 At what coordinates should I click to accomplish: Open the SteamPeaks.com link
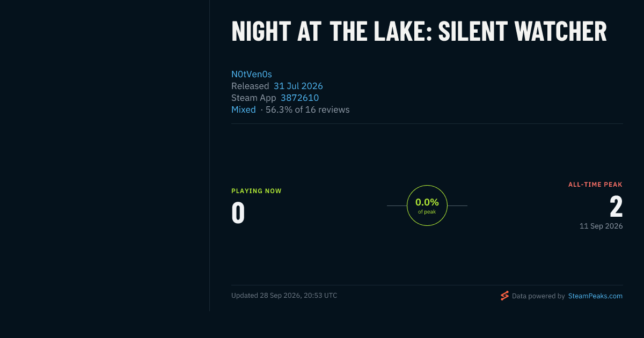point(595,296)
